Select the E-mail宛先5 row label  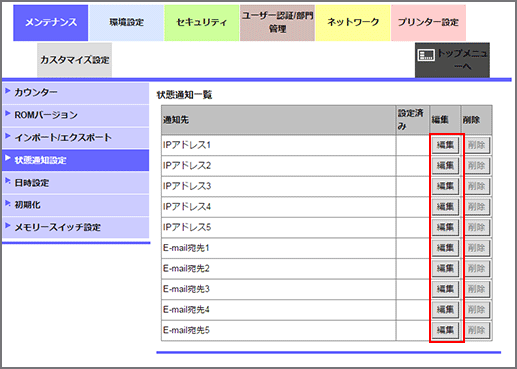(186, 330)
